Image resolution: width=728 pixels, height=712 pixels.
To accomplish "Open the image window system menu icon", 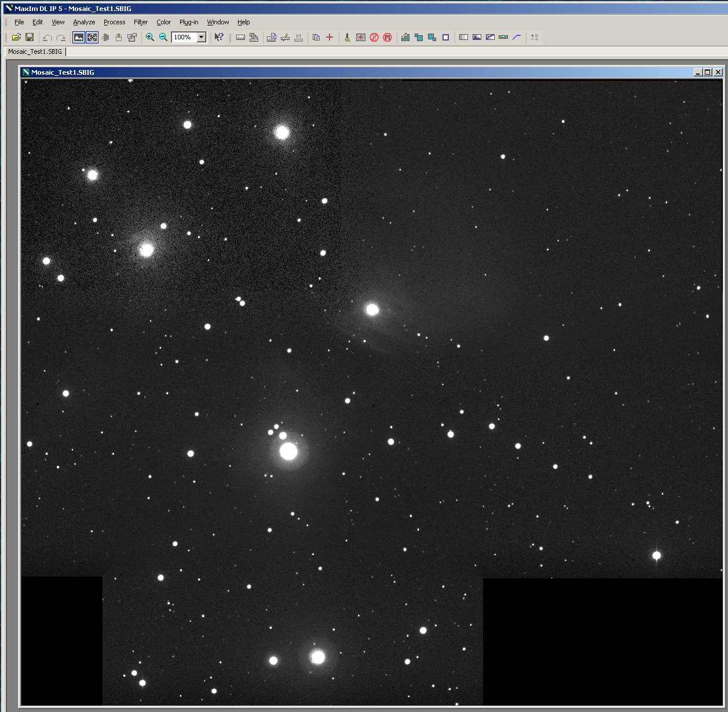I will pyautogui.click(x=26, y=72).
